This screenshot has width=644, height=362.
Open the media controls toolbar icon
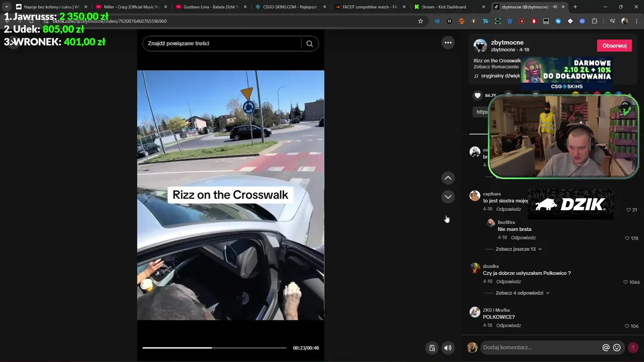pos(612,21)
